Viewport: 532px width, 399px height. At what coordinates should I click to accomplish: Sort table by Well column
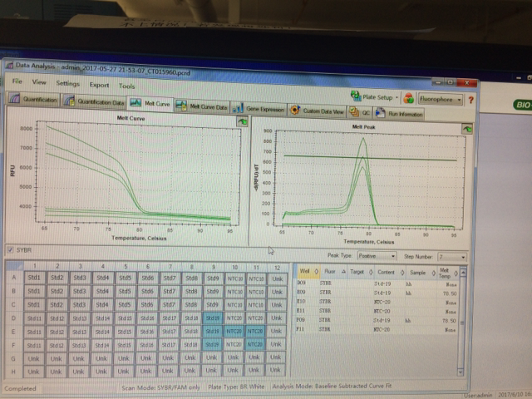pyautogui.click(x=308, y=271)
